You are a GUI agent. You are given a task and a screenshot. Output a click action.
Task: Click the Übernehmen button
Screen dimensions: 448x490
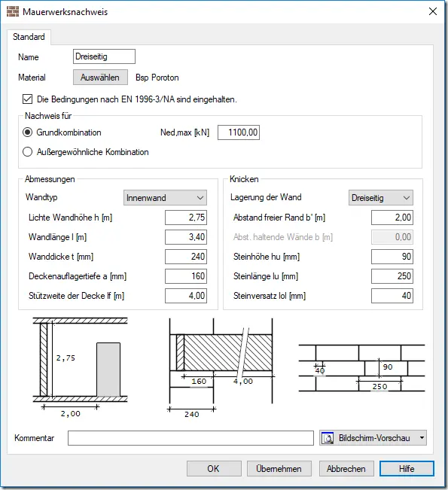(x=279, y=469)
